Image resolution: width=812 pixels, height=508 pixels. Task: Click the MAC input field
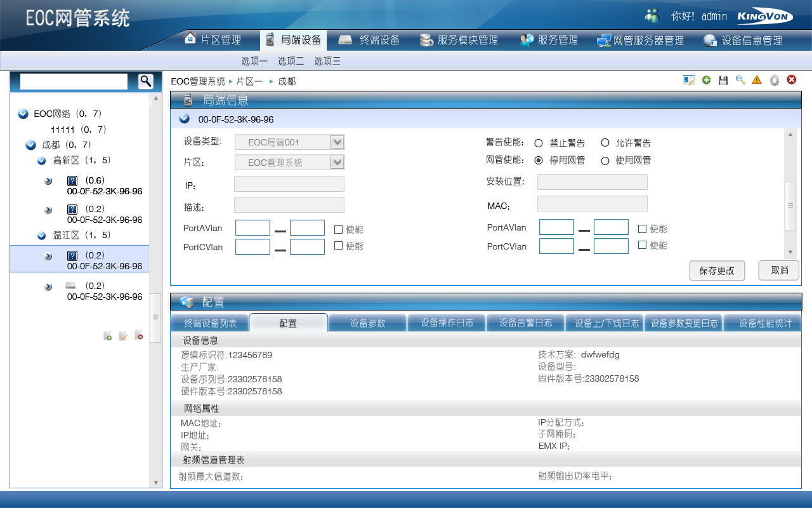coord(593,203)
